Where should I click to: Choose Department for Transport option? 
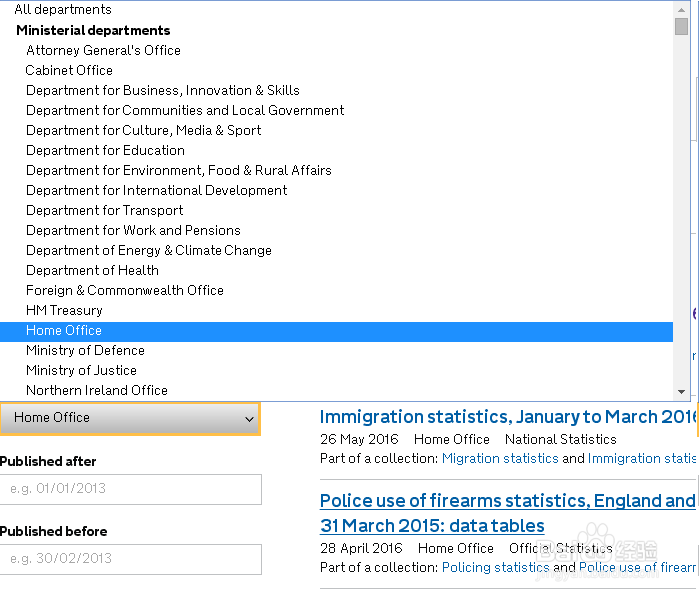(104, 210)
